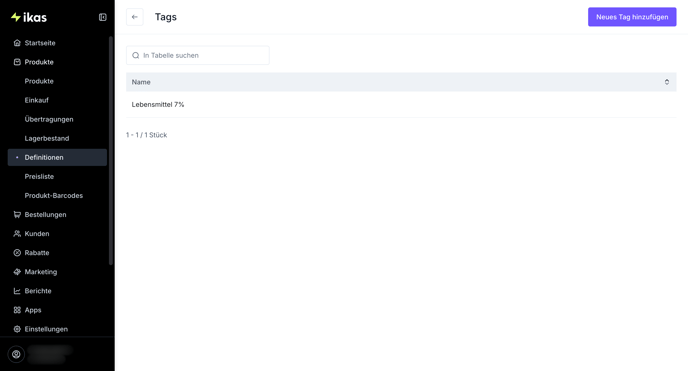The height and width of the screenshot is (371, 688).
Task: Open Startseite page label
Action: pyautogui.click(x=40, y=43)
